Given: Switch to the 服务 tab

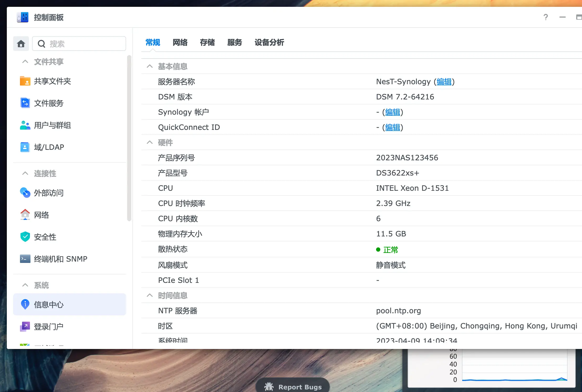Looking at the screenshot, I should pos(235,42).
